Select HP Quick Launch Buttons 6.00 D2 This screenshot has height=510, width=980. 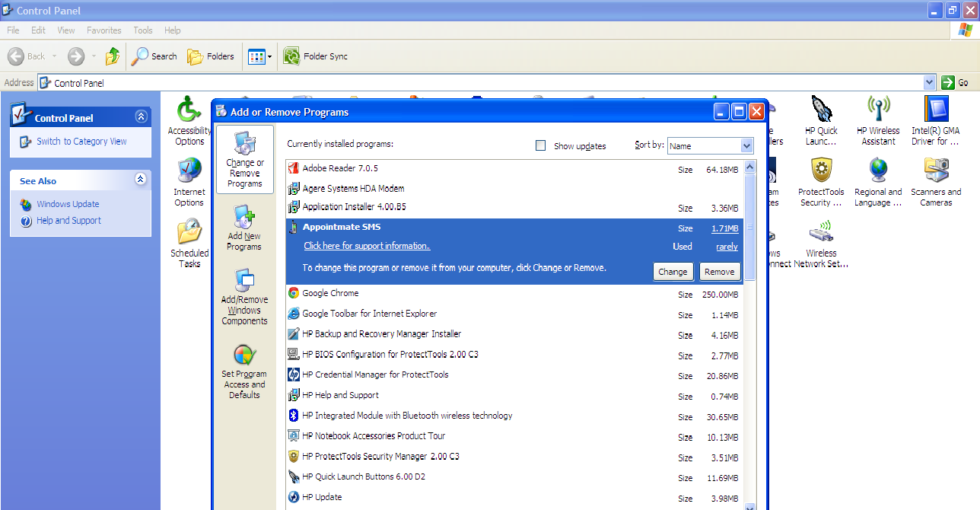514,477
